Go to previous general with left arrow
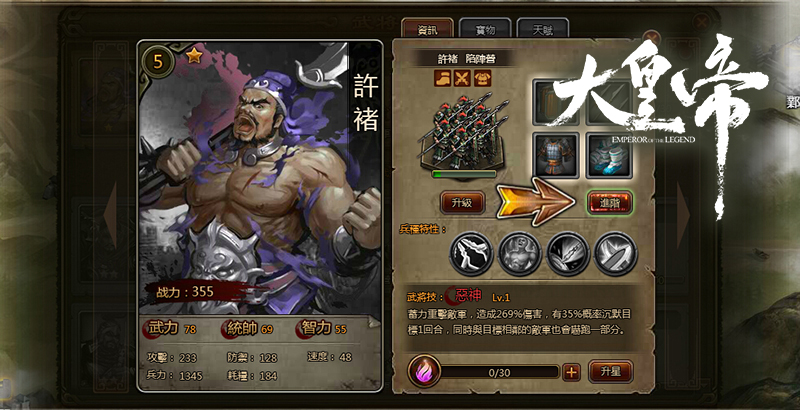 click(110, 215)
